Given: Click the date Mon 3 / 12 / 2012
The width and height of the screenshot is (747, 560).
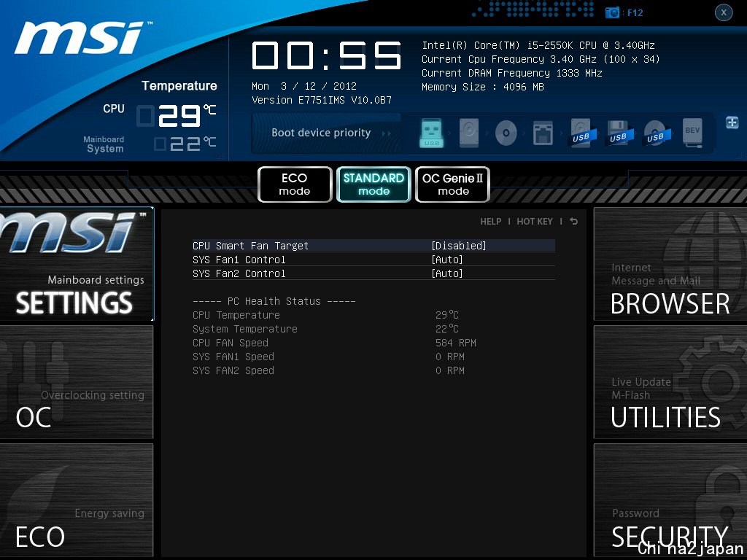Looking at the screenshot, I should (x=304, y=86).
